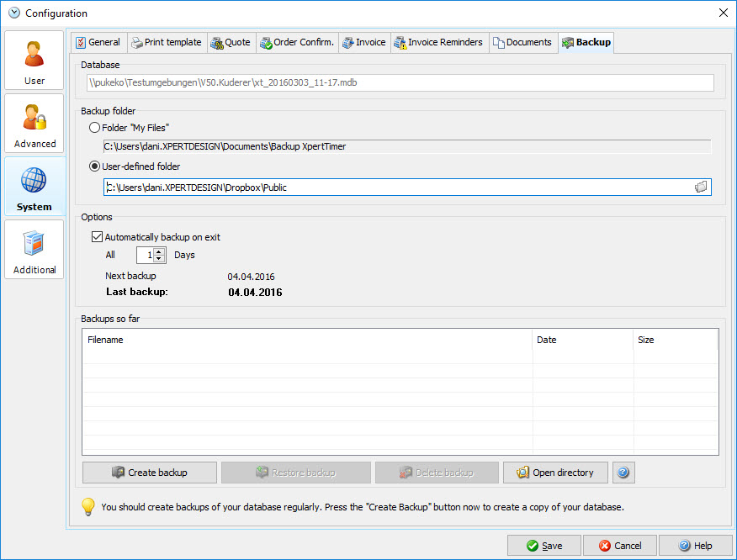The width and height of the screenshot is (737, 560).
Task: Click the light bulb tip icon
Action: [x=88, y=506]
